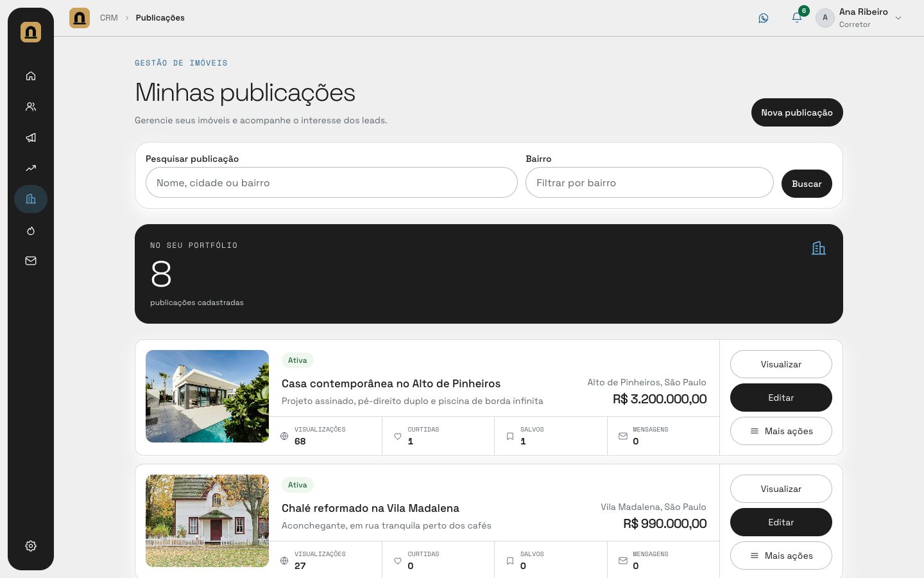Click the visualizações value 27
924x578 pixels.
click(x=300, y=566)
